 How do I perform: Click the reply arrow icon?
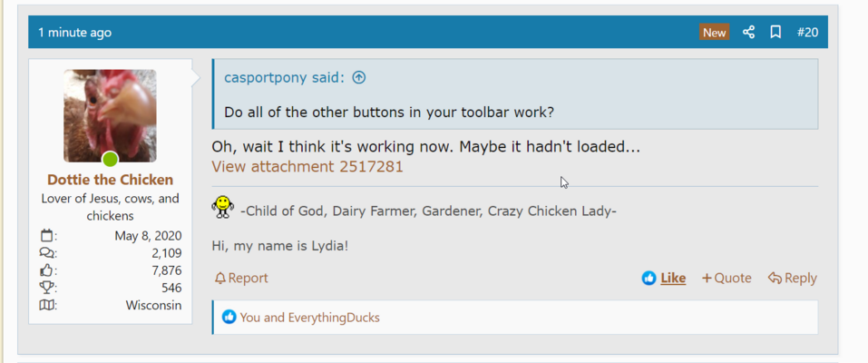coord(775,279)
